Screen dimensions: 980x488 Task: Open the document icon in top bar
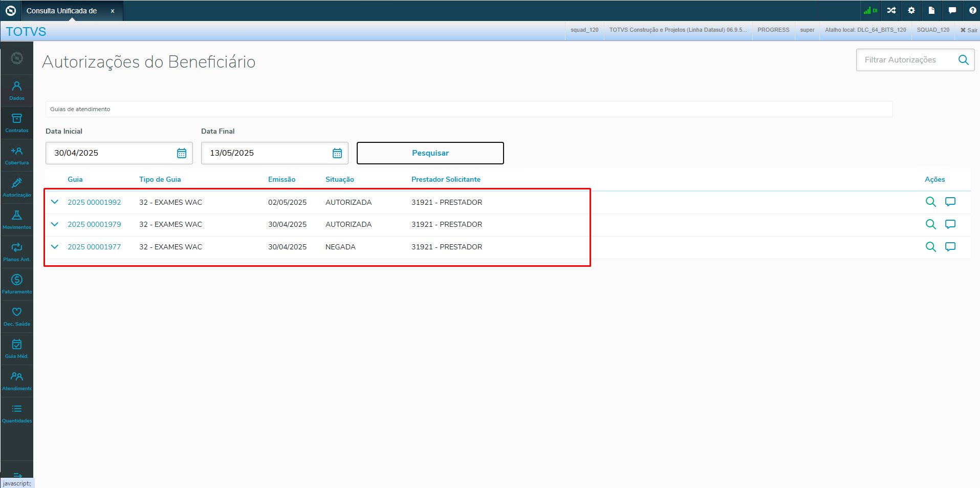coord(931,10)
